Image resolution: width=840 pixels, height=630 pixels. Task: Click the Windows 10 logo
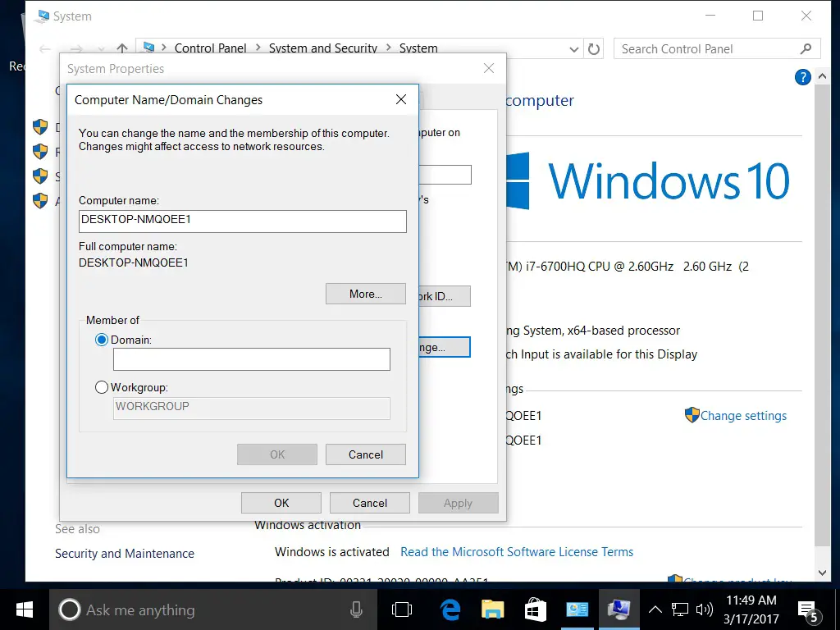(x=648, y=180)
